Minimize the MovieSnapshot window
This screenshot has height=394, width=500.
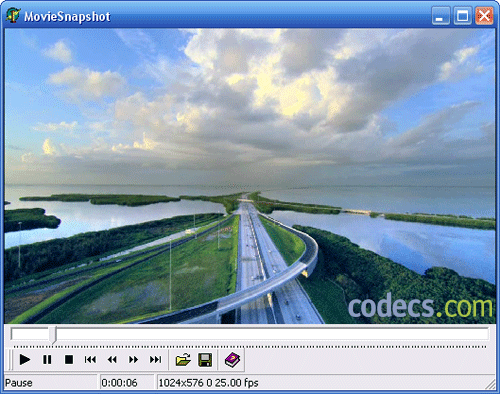(x=440, y=15)
